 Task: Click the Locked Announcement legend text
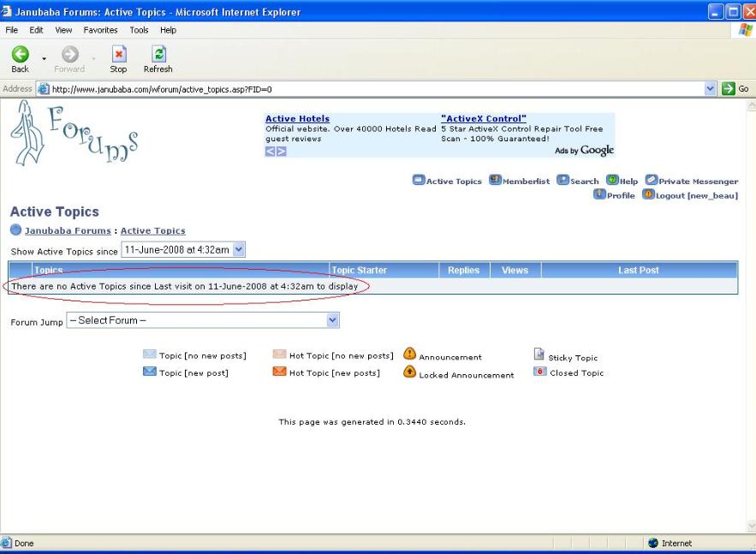click(467, 375)
